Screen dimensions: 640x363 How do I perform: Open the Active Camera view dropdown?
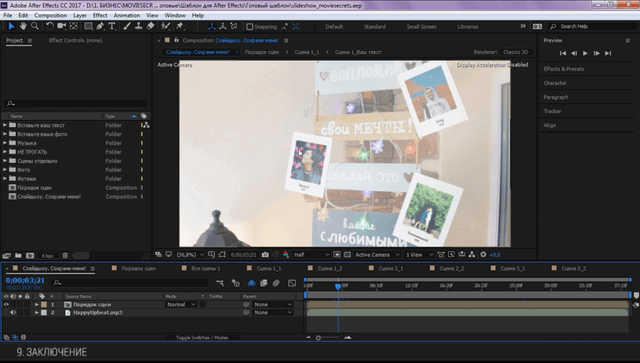click(377, 254)
